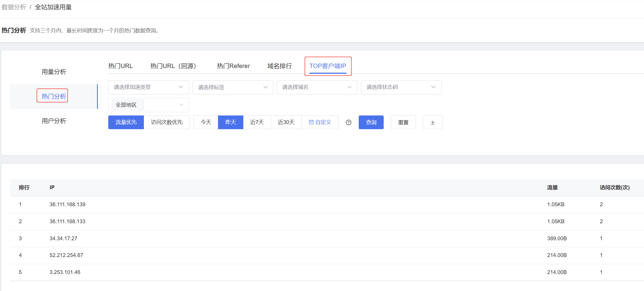
Task: Click the 重置 reset button
Action: (403, 122)
